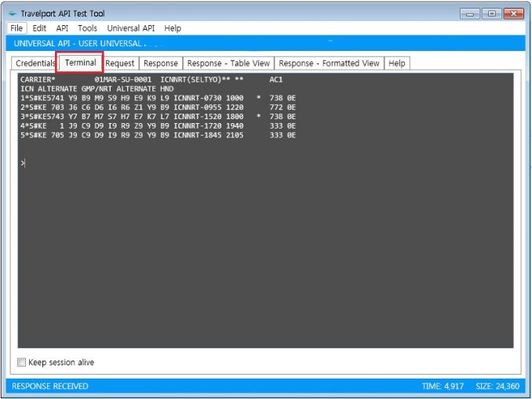The height and width of the screenshot is (399, 532).
Task: Click flight row 2 KE 703 in terminal
Action: pyautogui.click(x=158, y=107)
